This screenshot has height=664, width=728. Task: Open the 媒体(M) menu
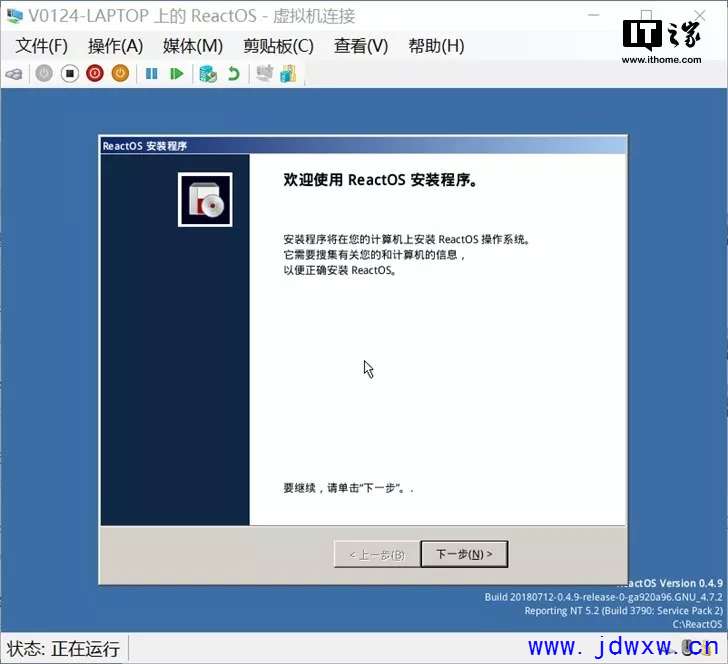pyautogui.click(x=193, y=46)
